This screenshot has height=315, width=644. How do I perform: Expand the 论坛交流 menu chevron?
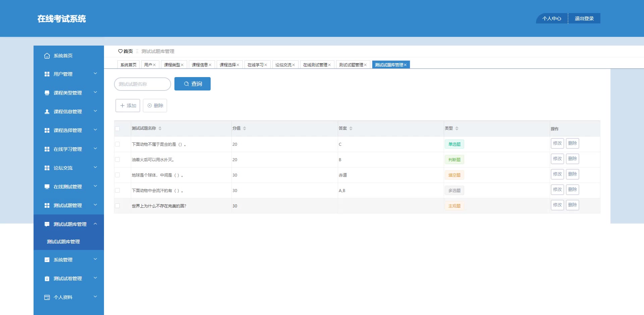click(95, 167)
